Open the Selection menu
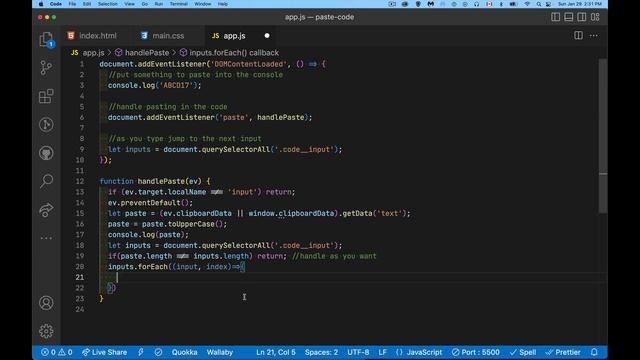The image size is (640, 360). [x=108, y=4]
